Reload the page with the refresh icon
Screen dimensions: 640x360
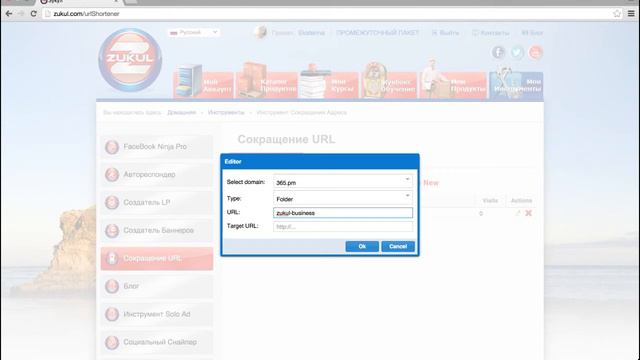[x=33, y=13]
